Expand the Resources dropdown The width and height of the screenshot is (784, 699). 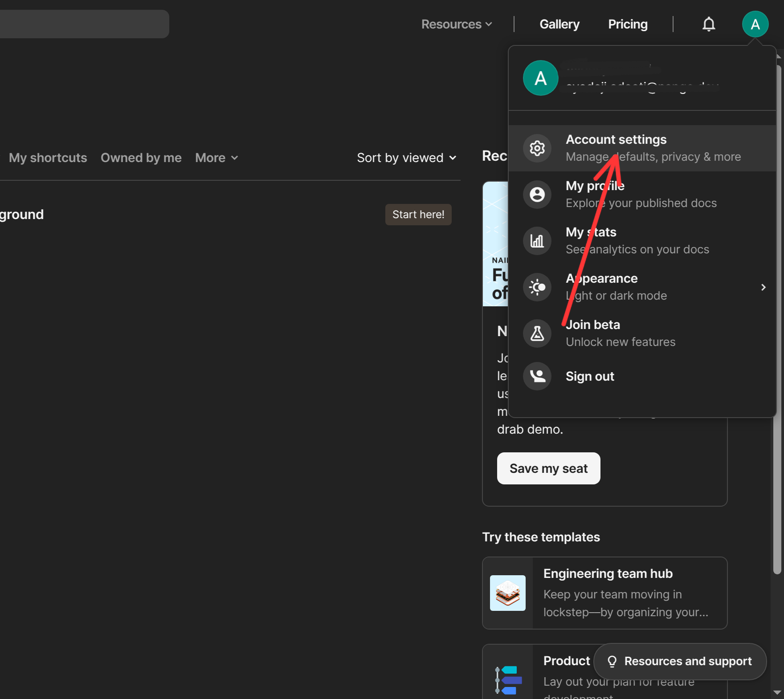tap(457, 24)
